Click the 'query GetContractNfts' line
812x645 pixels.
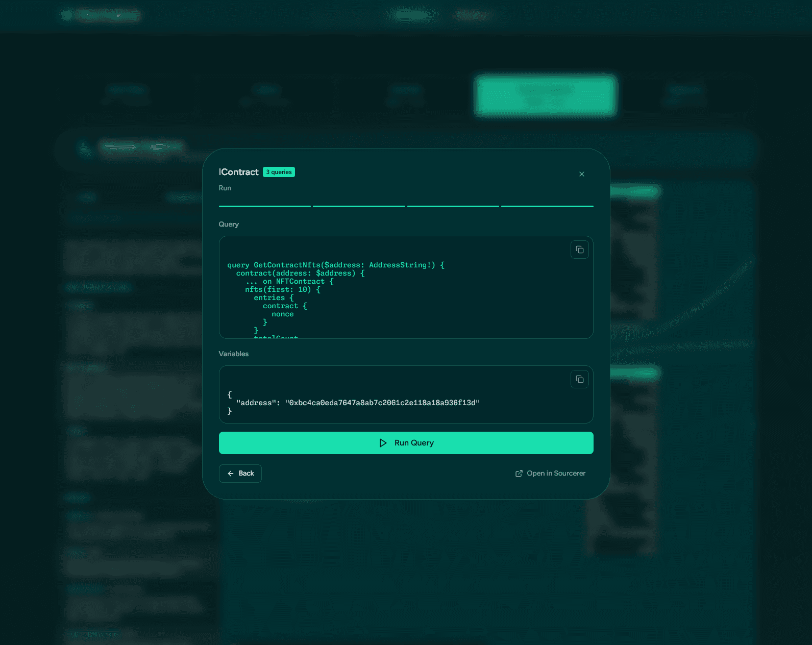tap(335, 265)
